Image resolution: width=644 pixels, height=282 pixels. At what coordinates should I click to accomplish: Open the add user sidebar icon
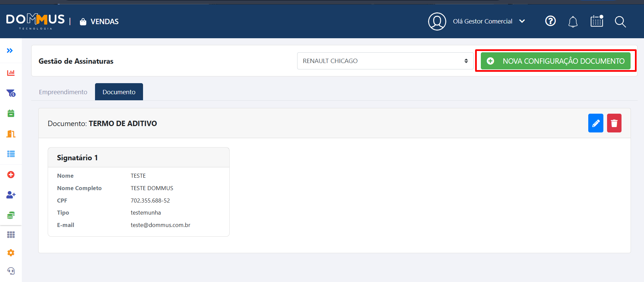point(11,195)
